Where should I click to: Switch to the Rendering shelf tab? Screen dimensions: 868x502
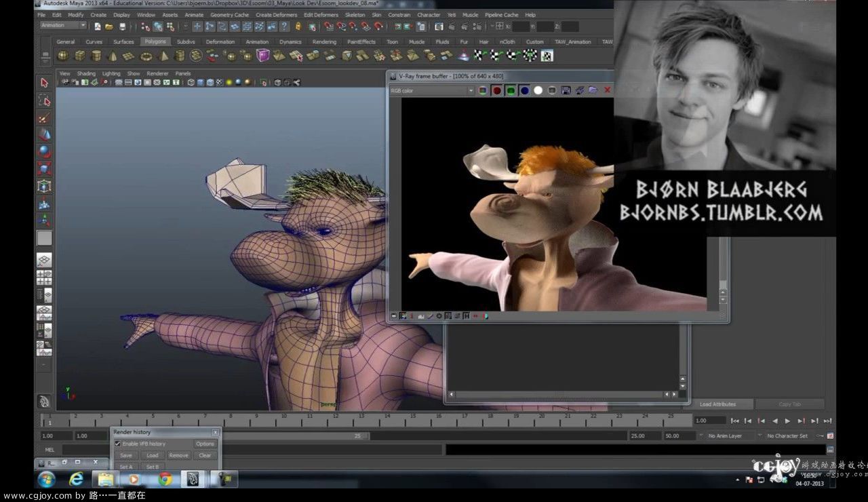(x=324, y=41)
